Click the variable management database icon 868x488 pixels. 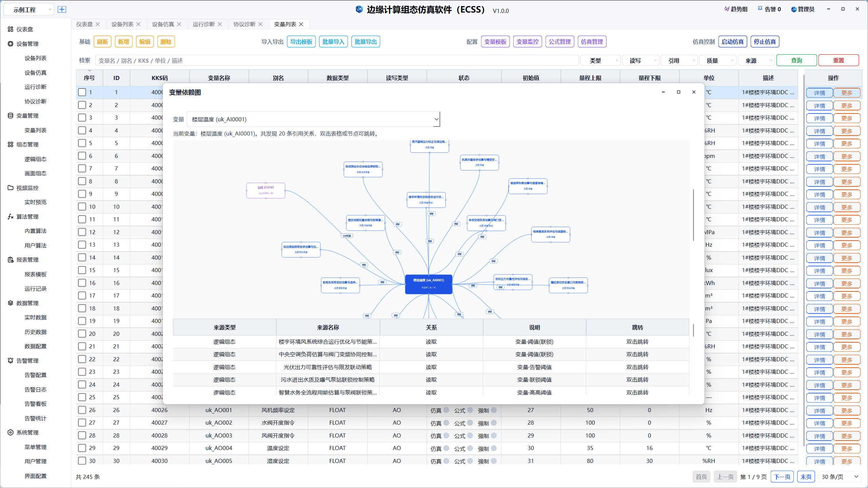[11, 116]
